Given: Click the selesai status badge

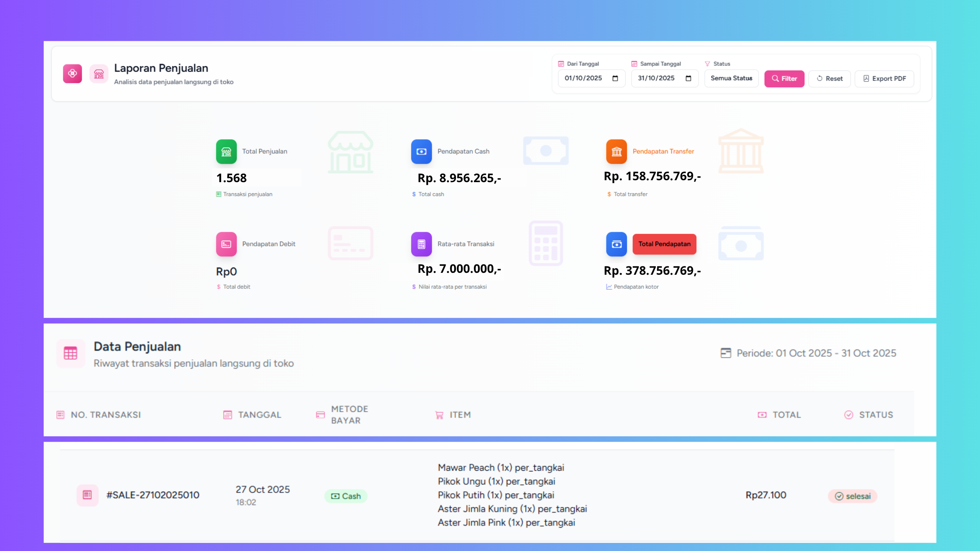Looking at the screenshot, I should [853, 496].
